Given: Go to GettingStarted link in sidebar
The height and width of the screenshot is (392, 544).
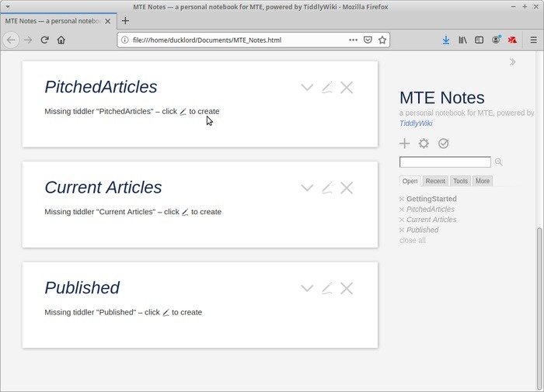Looking at the screenshot, I should click(431, 199).
